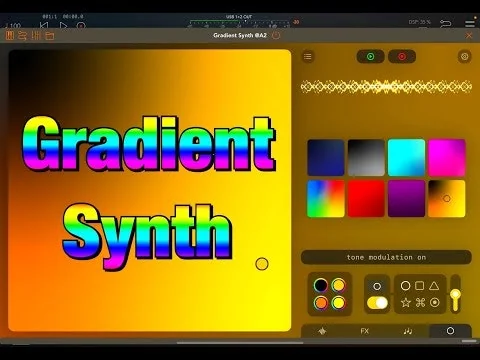Viewport: 480px width, 360px height.
Task: Click the 'tone modulation on' status bar
Action: (x=386, y=257)
